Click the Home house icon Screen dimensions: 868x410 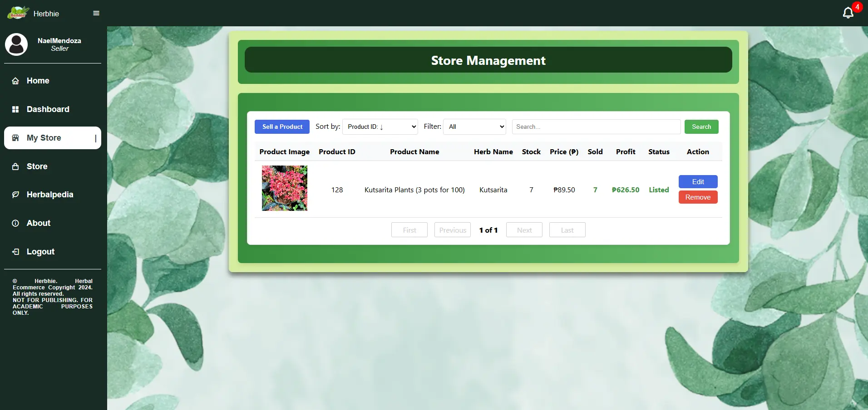click(15, 81)
